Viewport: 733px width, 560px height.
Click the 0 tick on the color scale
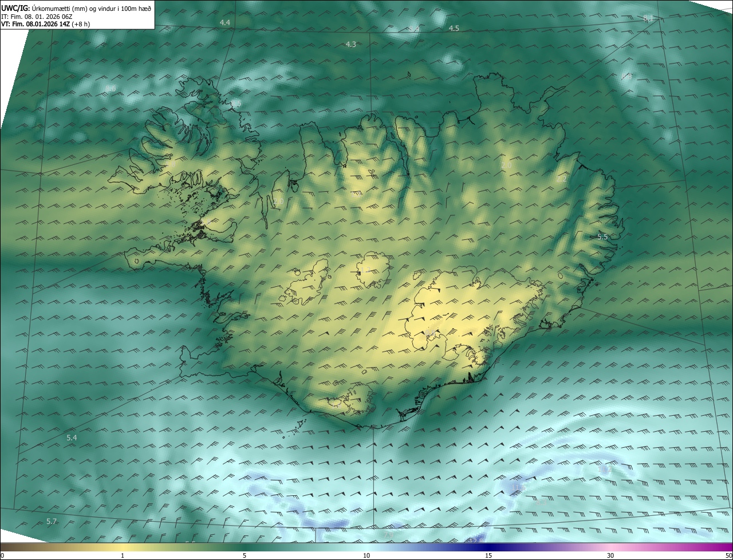pos(2,555)
